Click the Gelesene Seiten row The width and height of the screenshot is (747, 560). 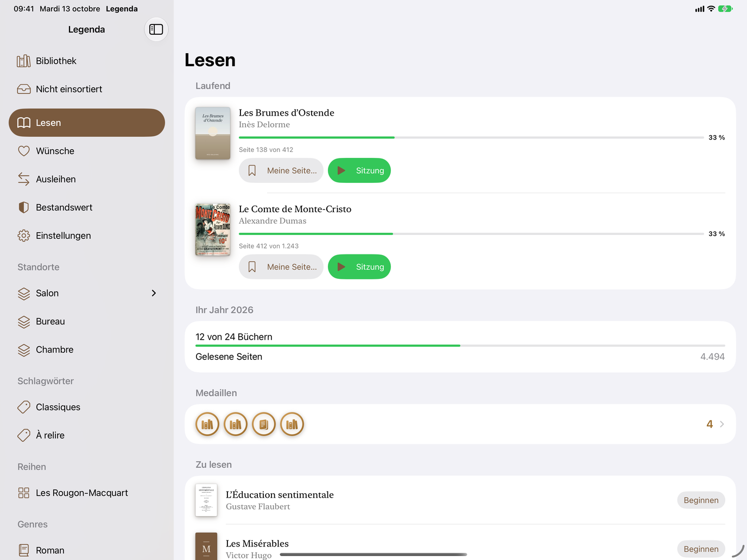(x=460, y=357)
